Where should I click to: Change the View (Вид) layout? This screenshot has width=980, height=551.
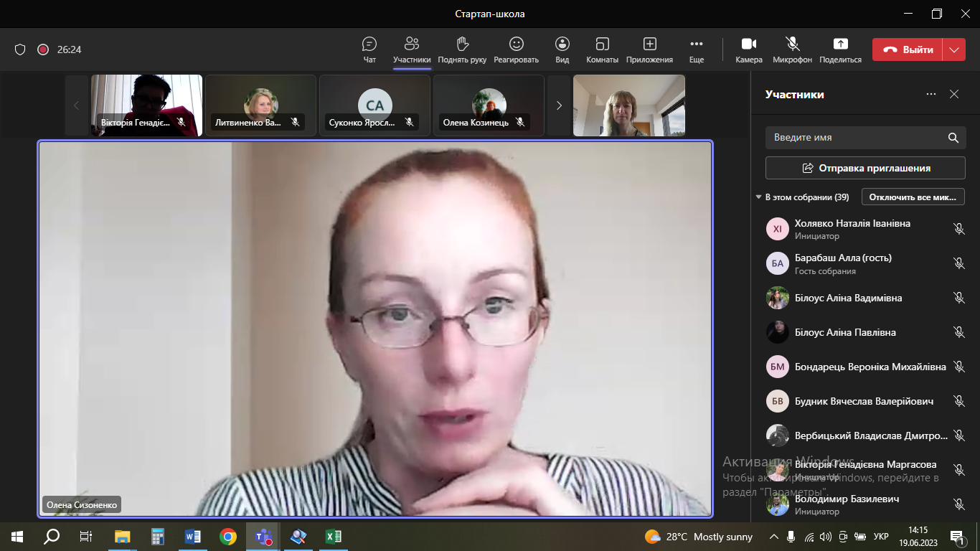(562, 44)
